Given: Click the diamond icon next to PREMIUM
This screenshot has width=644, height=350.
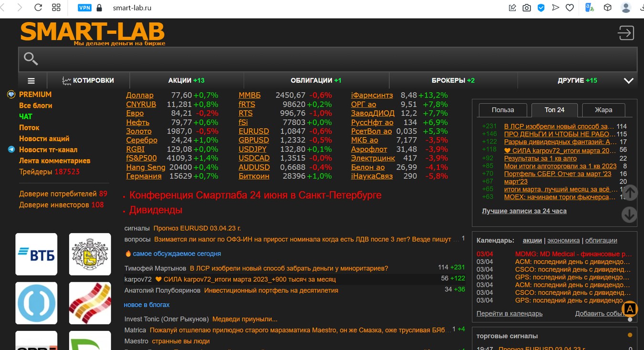Looking at the screenshot, I should click(11, 94).
